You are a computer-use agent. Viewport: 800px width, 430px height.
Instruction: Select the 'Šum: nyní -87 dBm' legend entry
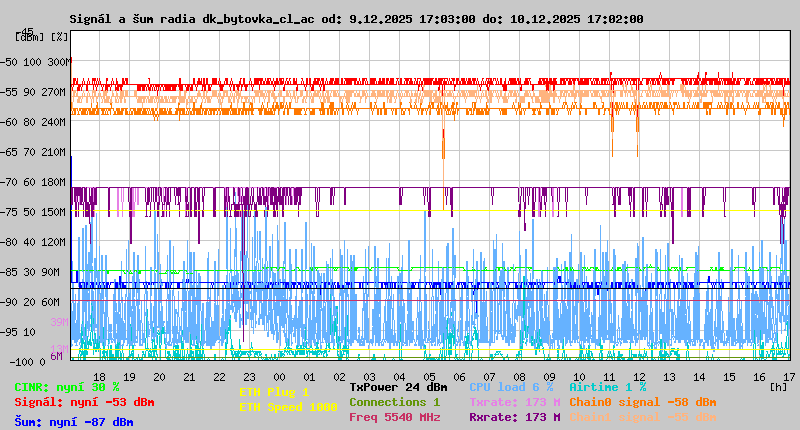[x=74, y=422]
